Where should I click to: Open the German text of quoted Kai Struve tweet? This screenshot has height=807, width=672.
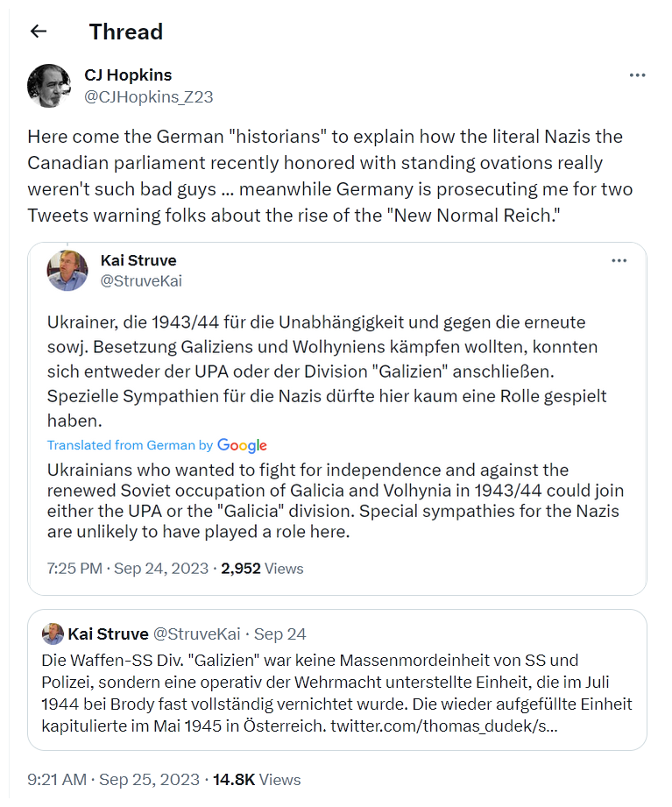328,371
